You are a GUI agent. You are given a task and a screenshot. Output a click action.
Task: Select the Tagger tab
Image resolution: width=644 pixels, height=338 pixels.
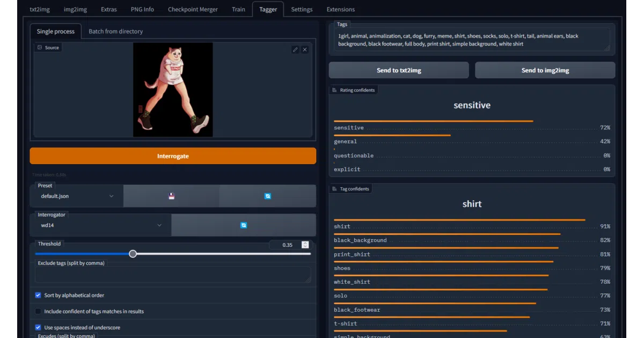pyautogui.click(x=268, y=9)
